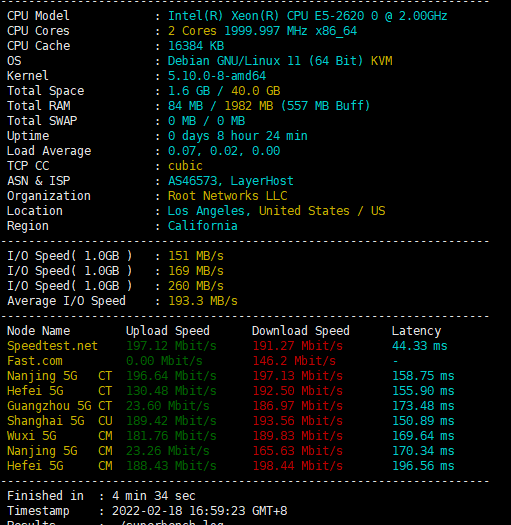Click the CPU Model value Intel Xeon E5-2620
Screen dimensions: 511x525
point(307,16)
